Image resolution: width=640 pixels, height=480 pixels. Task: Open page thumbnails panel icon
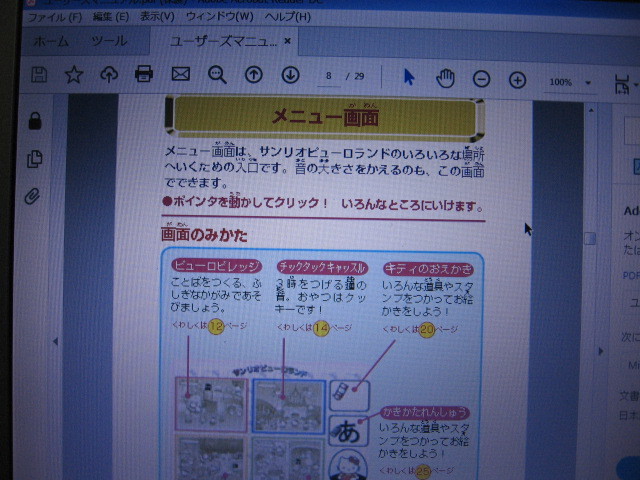coord(34,159)
